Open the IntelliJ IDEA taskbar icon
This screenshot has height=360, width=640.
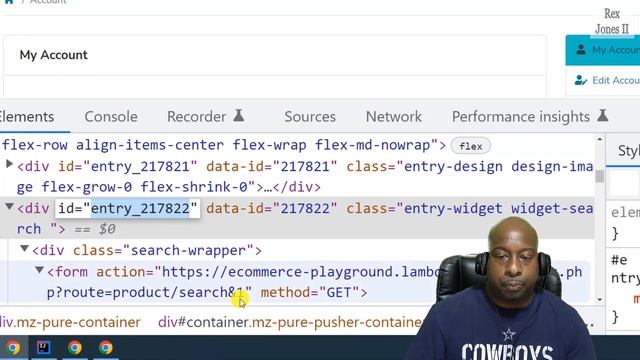44,348
